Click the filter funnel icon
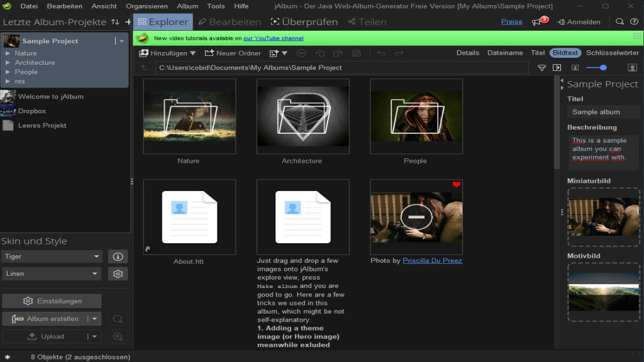This screenshot has height=362, width=644. coord(541,67)
